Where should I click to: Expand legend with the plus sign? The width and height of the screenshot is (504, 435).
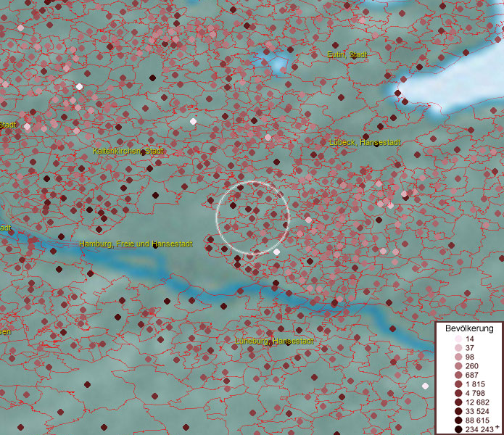[497, 426]
